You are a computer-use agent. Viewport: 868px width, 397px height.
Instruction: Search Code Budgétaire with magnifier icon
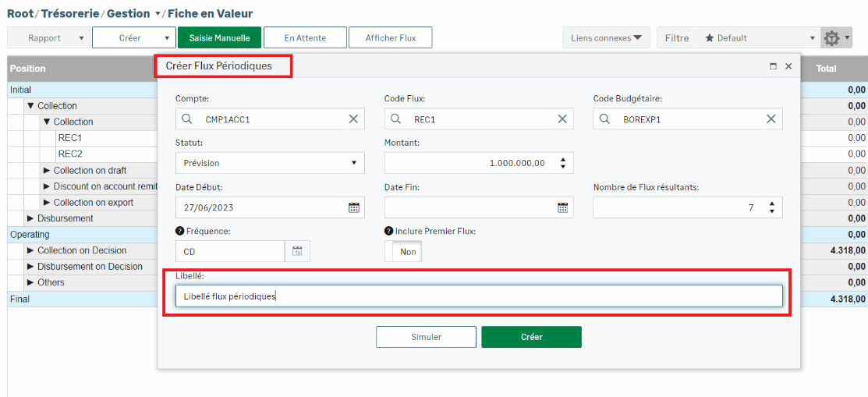pos(604,119)
